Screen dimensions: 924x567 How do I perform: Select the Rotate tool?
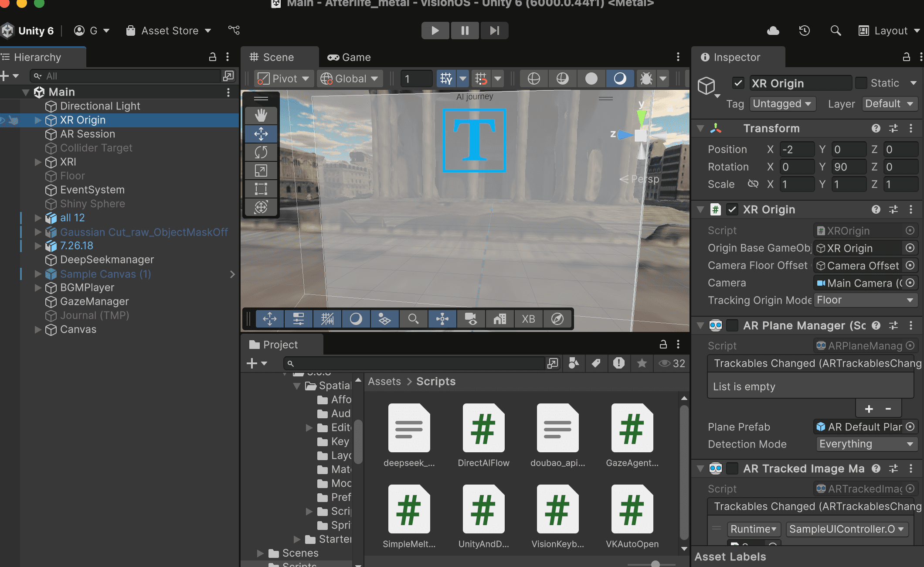coord(261,152)
